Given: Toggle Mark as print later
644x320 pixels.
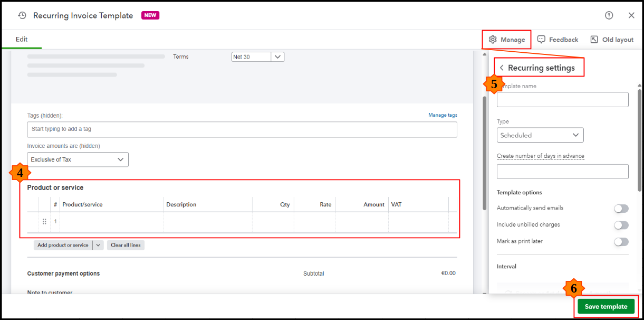Looking at the screenshot, I should (x=621, y=242).
